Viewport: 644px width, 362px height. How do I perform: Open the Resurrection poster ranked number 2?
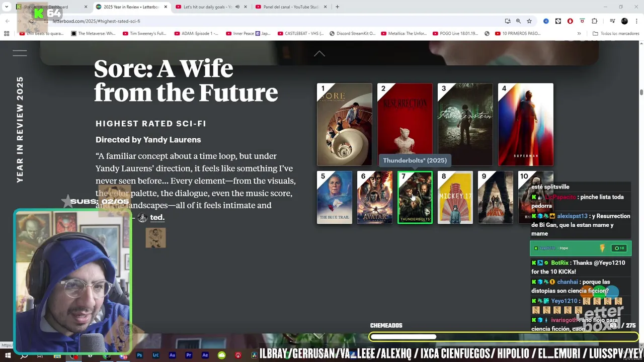tap(405, 125)
